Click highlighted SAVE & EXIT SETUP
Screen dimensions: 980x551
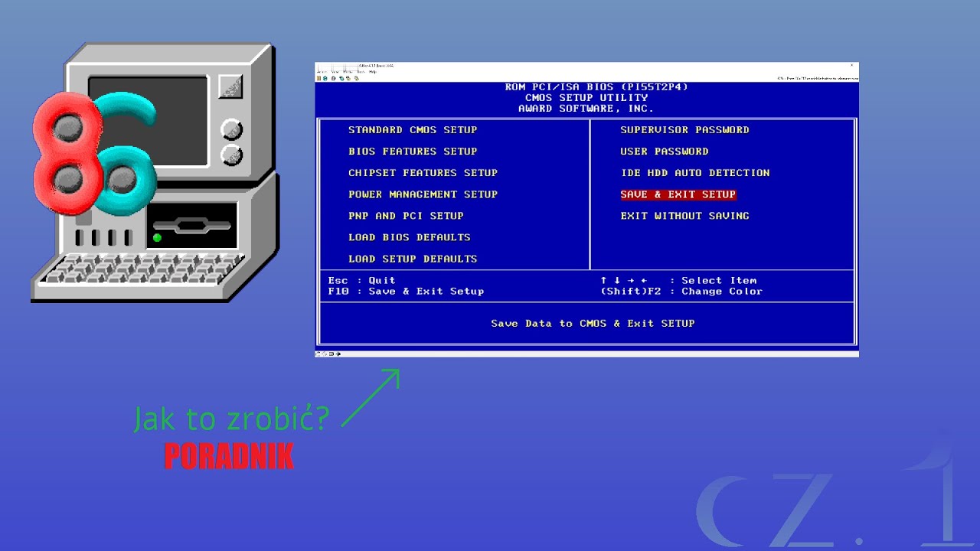point(678,194)
